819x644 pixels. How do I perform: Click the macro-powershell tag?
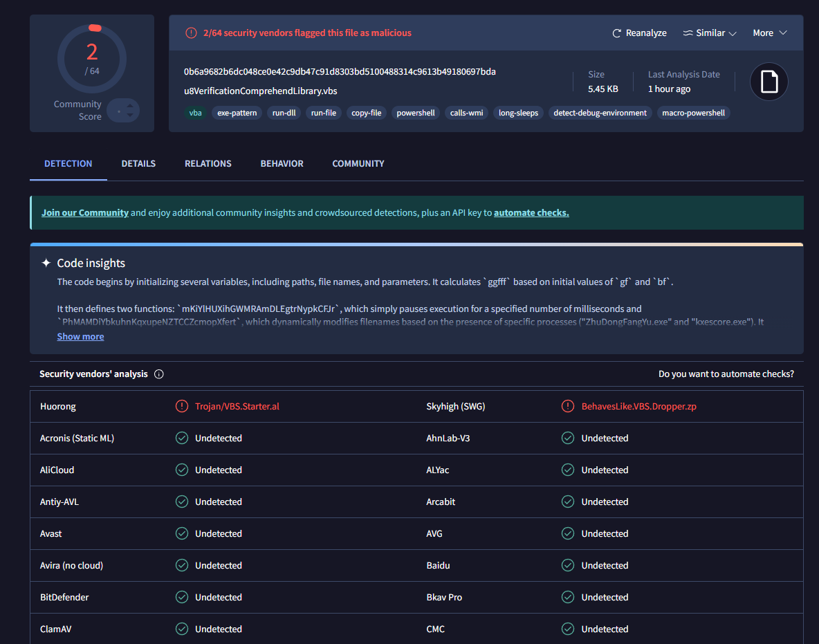tap(694, 113)
